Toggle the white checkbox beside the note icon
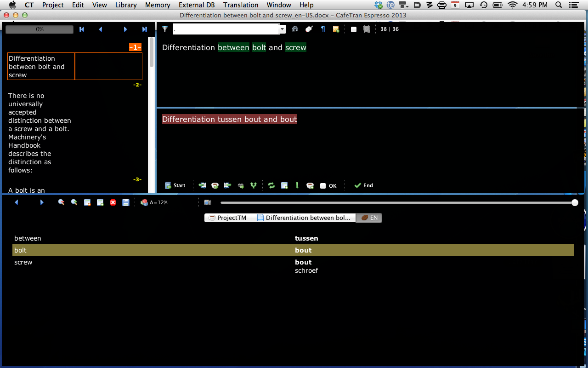This screenshot has height=368, width=588. [354, 29]
